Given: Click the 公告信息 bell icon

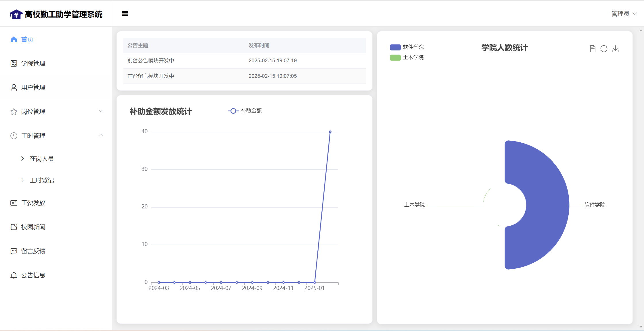Looking at the screenshot, I should (x=14, y=275).
